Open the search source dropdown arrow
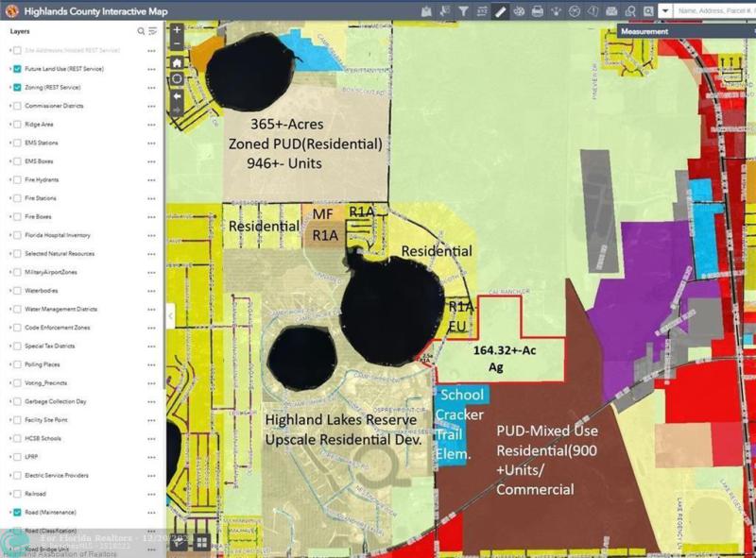Image resolution: width=756 pixels, height=558 pixels. 665,11
